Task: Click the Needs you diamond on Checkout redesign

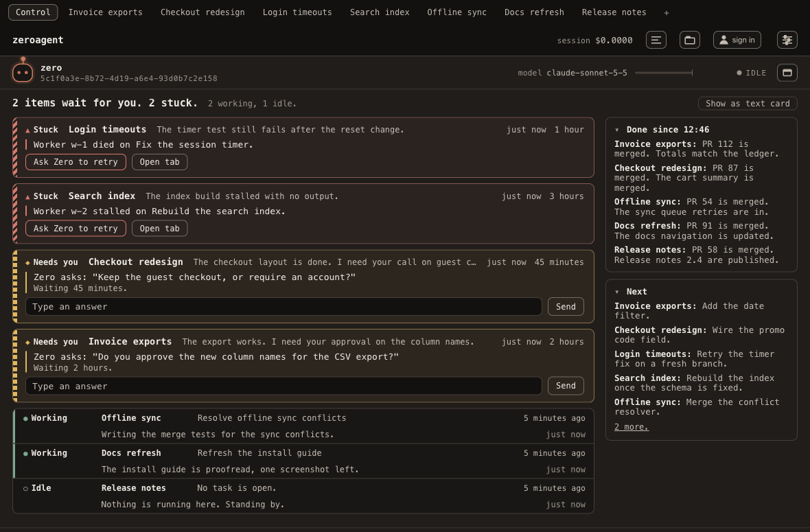Action: pos(27,263)
